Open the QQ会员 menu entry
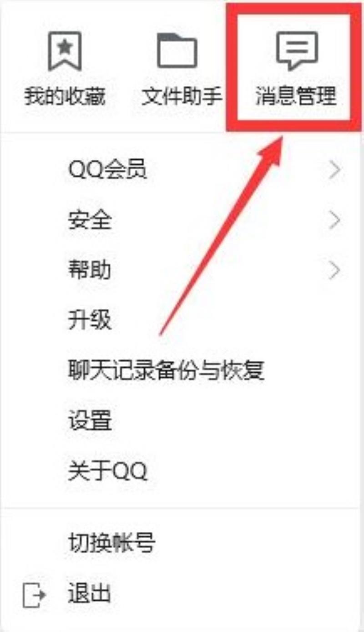Image resolution: width=364 pixels, height=632 pixels. click(x=182, y=171)
